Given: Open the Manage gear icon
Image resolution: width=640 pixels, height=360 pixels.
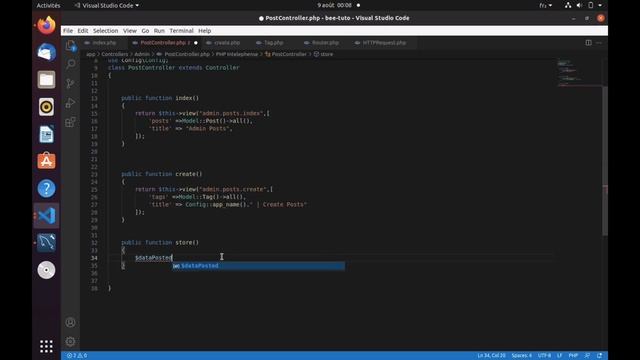Looking at the screenshot, I should click(70, 341).
